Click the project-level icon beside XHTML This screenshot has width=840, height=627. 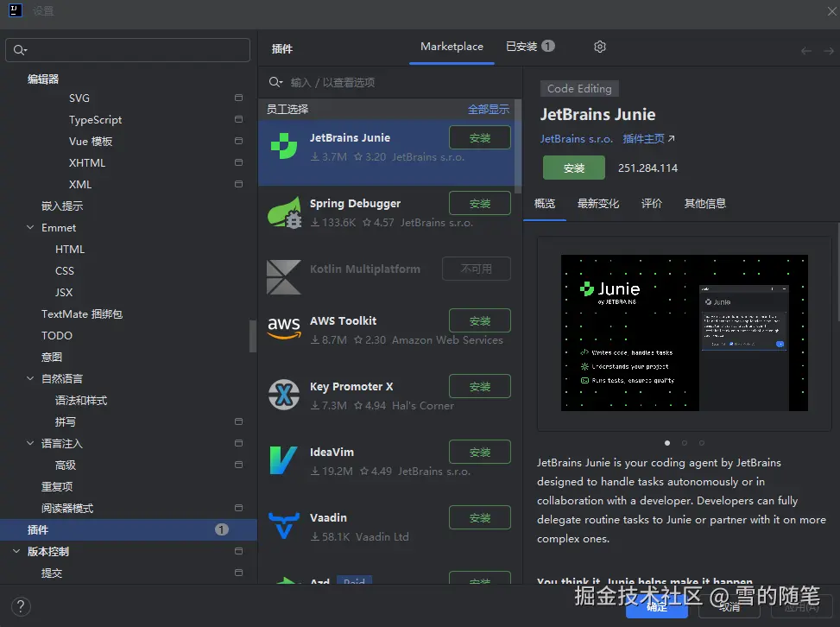238,162
